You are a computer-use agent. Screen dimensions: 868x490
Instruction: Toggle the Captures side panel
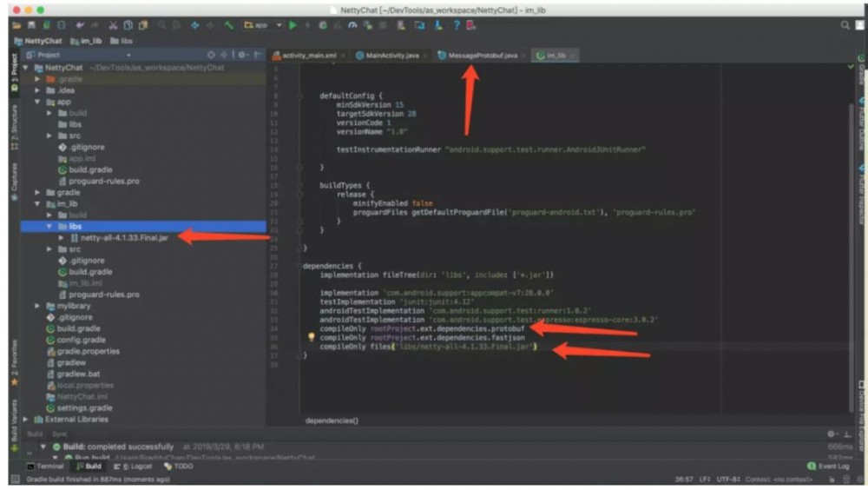[x=15, y=182]
